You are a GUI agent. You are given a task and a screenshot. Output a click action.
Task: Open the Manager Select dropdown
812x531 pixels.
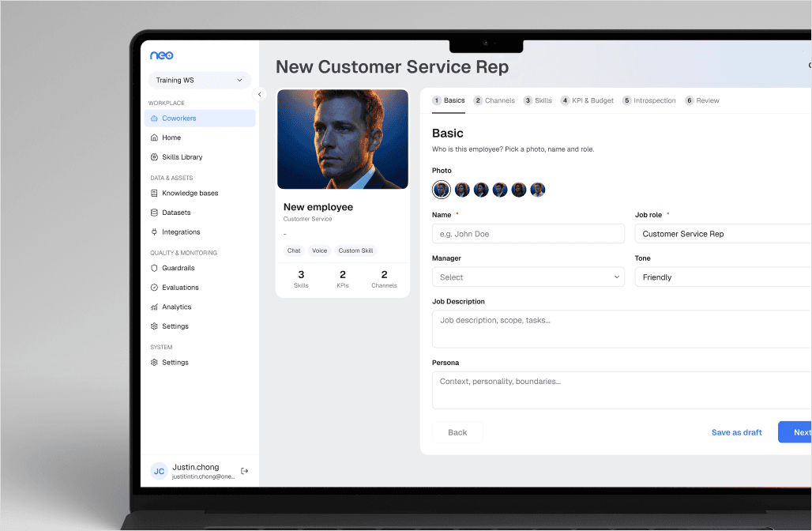click(x=528, y=277)
